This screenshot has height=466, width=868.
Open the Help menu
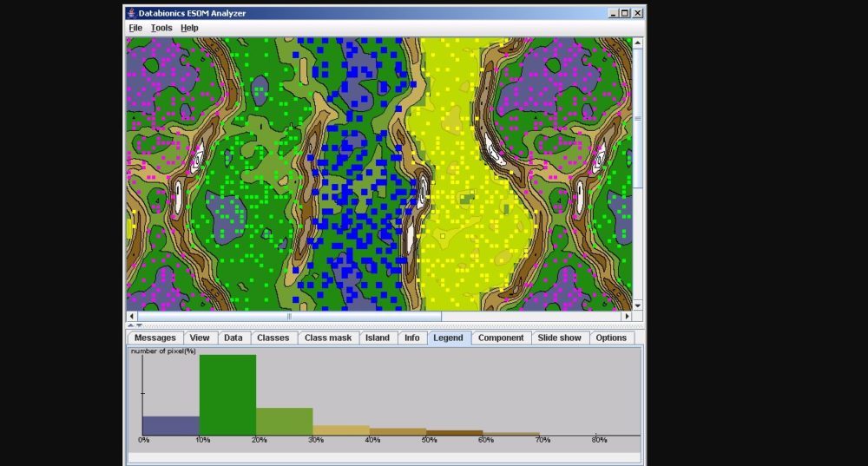click(189, 28)
